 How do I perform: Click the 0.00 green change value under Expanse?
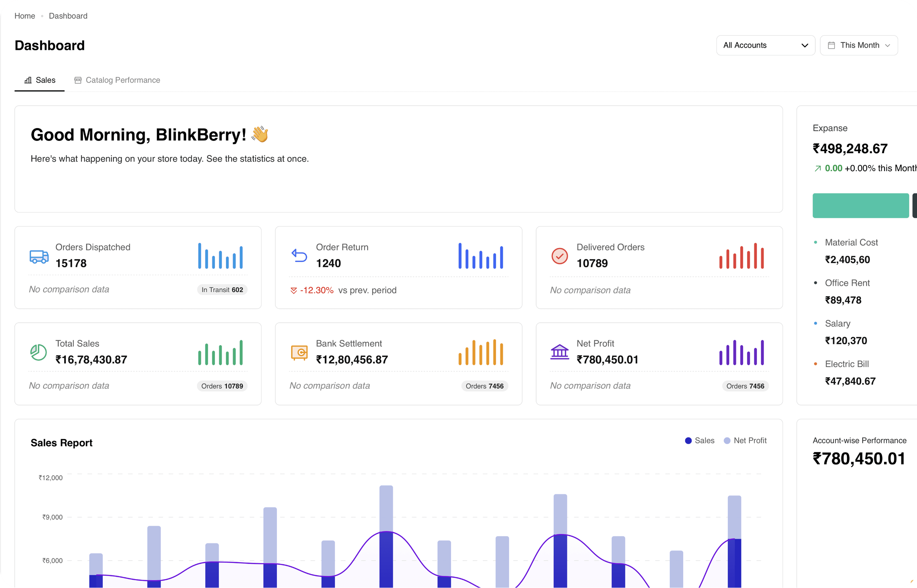pos(833,168)
